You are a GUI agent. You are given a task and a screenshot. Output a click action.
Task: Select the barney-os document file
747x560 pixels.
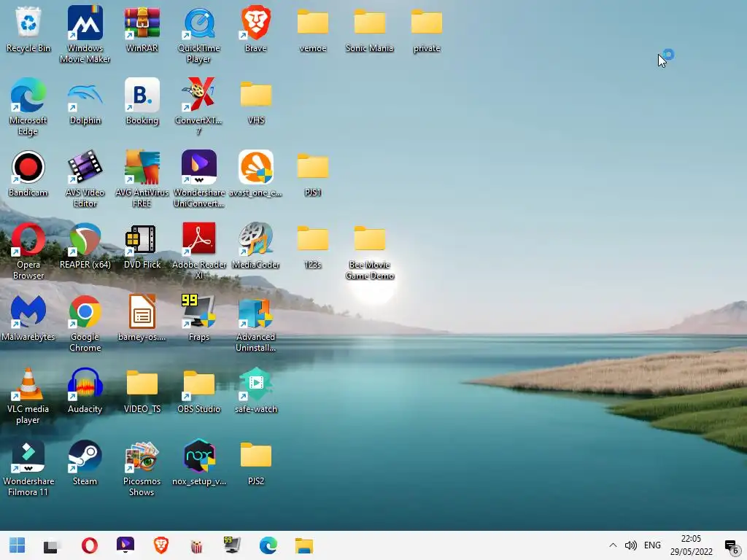pos(142,319)
